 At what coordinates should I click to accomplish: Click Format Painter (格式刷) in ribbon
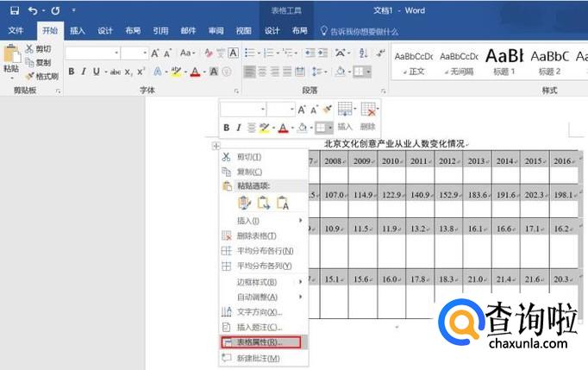[42, 76]
